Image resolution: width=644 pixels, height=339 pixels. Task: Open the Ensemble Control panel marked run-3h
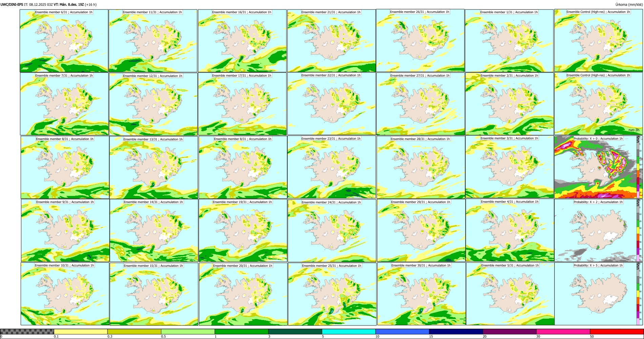pyautogui.click(x=598, y=103)
